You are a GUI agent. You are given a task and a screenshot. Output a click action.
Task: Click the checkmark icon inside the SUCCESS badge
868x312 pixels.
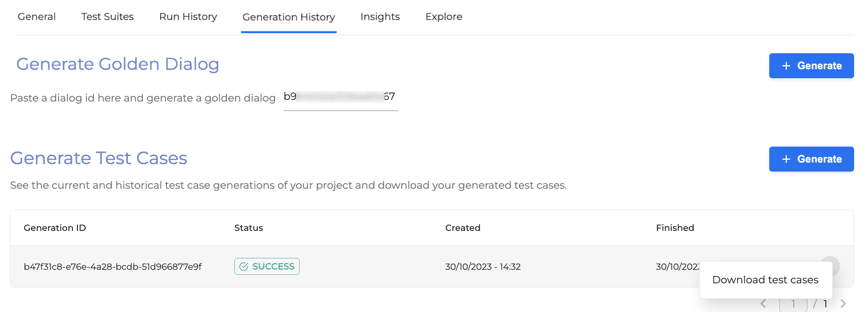coord(244,266)
